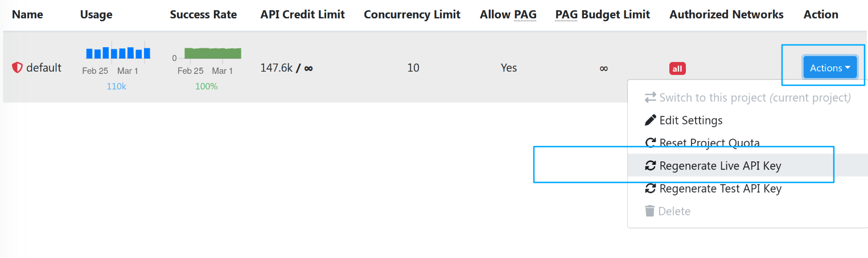Choose Regenerate Live API Key
This screenshot has width=868, height=258.
[720, 166]
